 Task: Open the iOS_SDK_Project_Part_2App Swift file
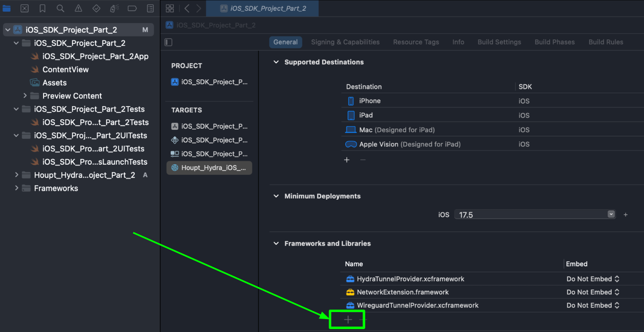tap(95, 56)
